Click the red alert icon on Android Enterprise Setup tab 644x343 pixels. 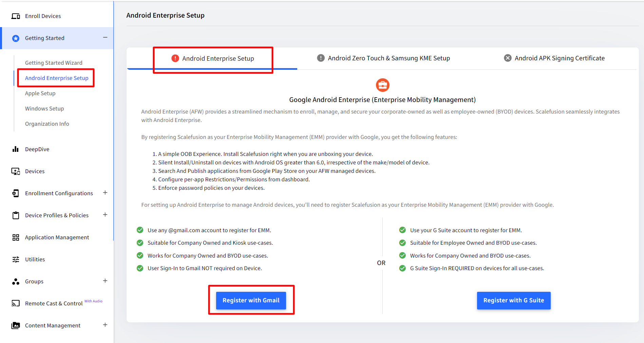[x=175, y=58]
